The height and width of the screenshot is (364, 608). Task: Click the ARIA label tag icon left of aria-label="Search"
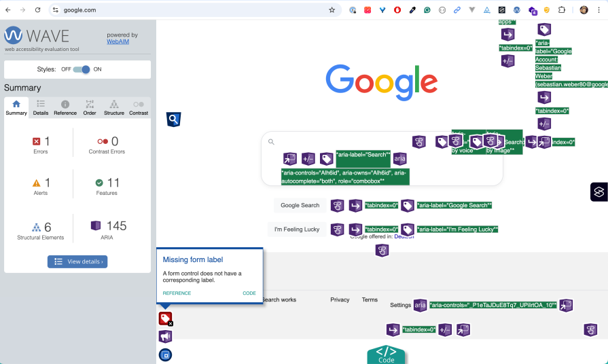pyautogui.click(x=327, y=158)
